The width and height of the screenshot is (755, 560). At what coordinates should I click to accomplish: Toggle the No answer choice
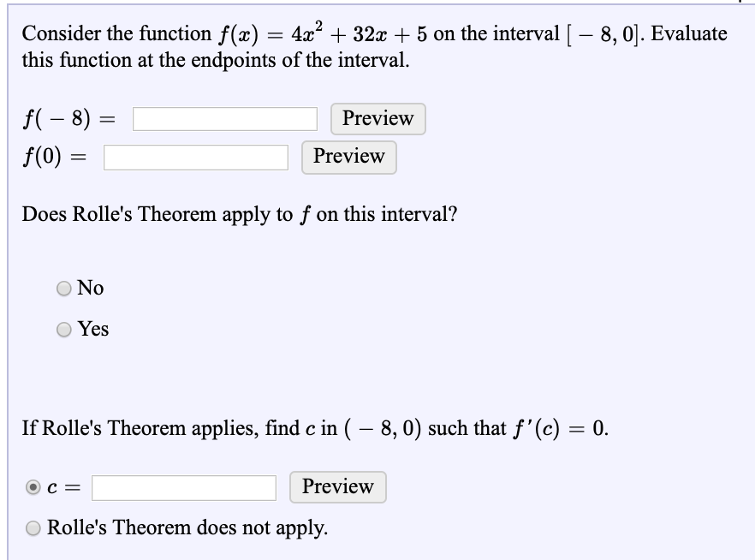click(x=62, y=289)
